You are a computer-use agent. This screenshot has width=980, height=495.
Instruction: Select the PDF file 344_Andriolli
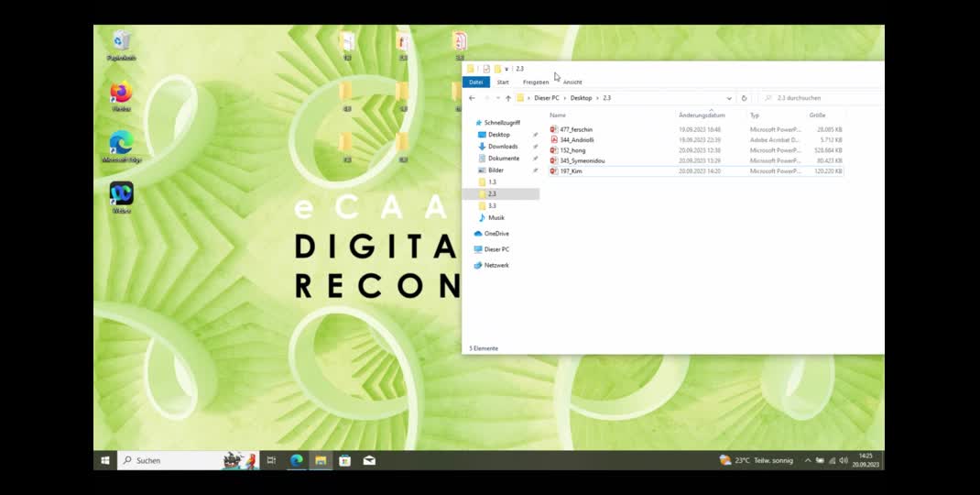point(577,140)
